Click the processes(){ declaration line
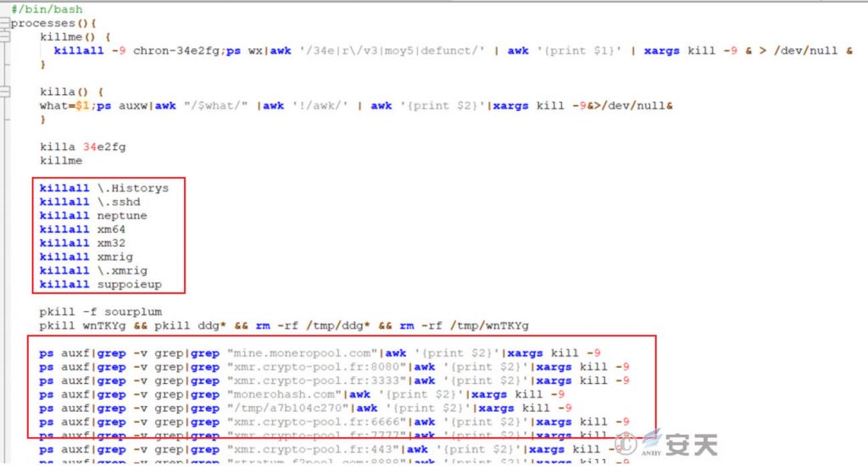This screenshot has width=868, height=466. [53, 23]
